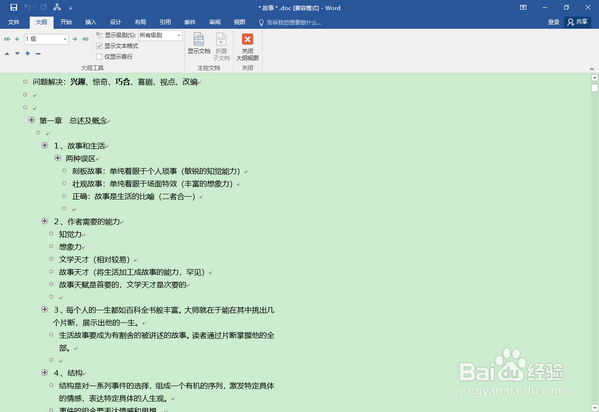Switch to the 插入 ribbon tab
The height and width of the screenshot is (412, 599).
91,22
